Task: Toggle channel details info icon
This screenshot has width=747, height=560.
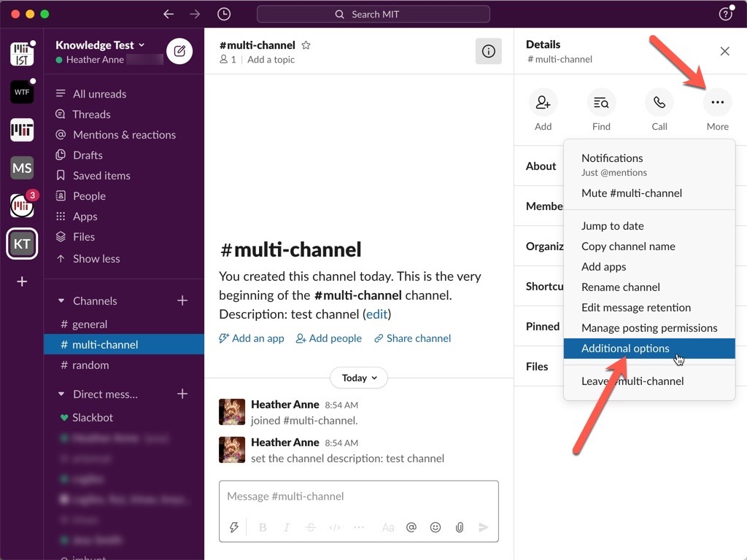Action: tap(488, 51)
